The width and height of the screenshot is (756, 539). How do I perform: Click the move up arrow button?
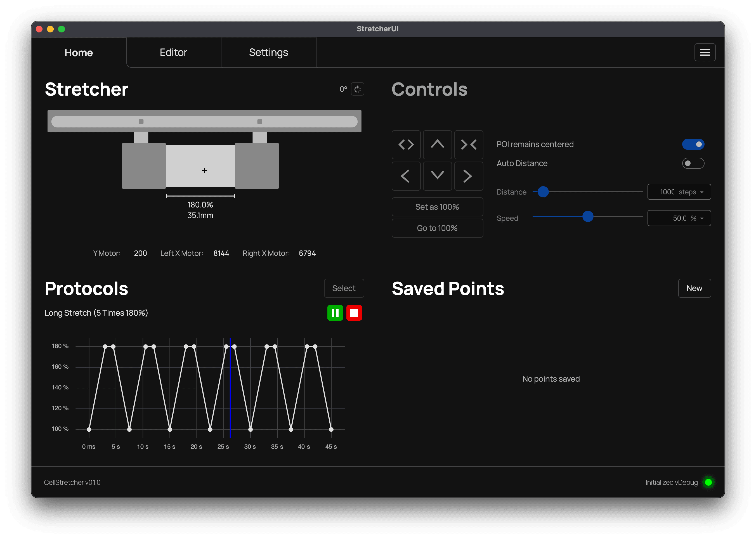point(437,144)
